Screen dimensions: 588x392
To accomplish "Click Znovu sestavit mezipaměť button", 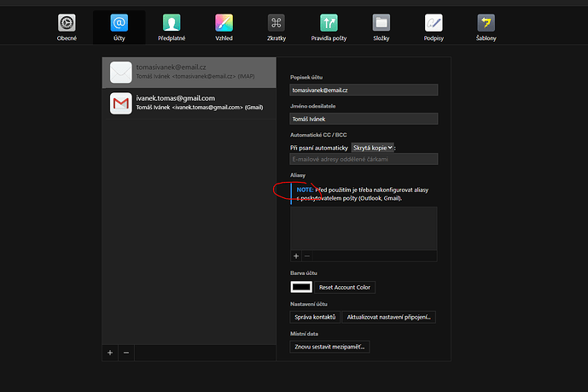I will tap(329, 347).
